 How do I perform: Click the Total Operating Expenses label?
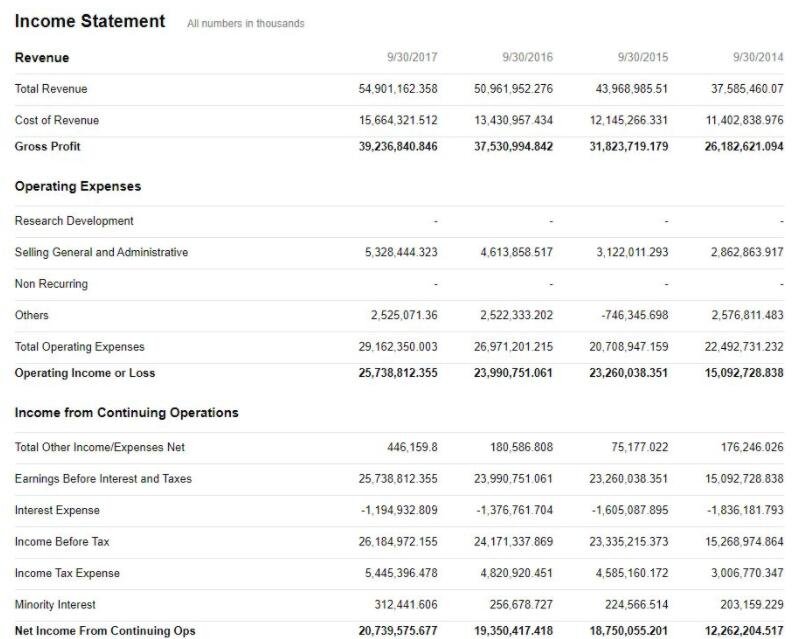point(79,347)
